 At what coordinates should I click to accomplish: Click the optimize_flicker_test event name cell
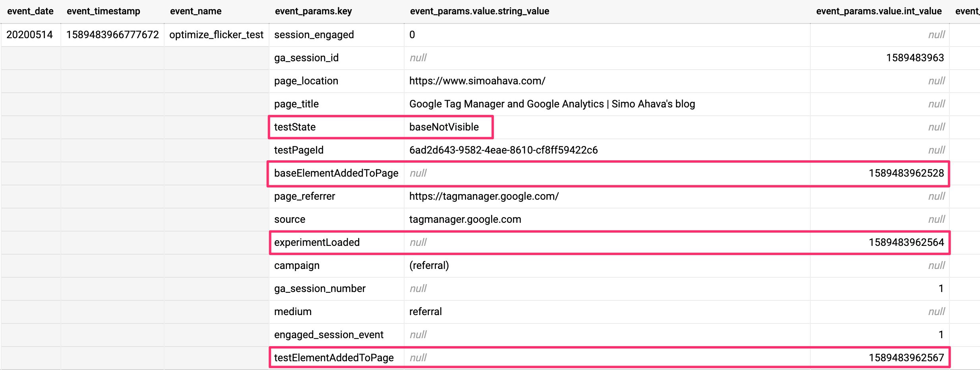tap(216, 35)
